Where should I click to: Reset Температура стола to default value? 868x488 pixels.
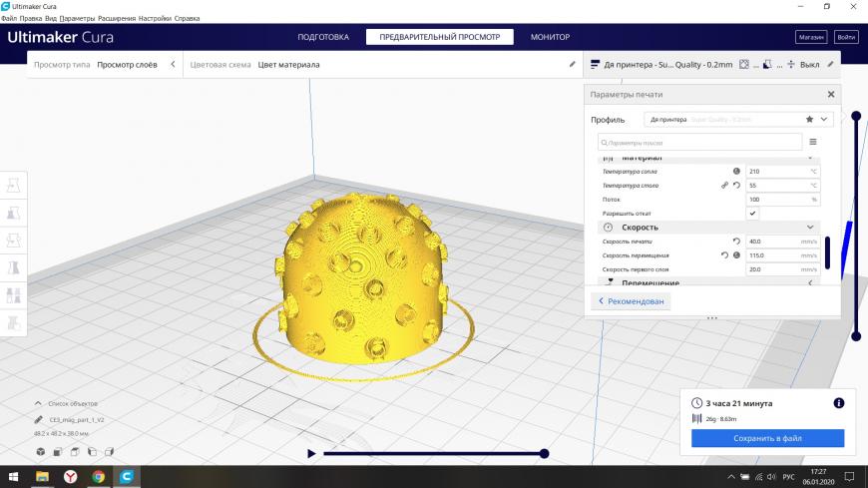click(x=737, y=185)
